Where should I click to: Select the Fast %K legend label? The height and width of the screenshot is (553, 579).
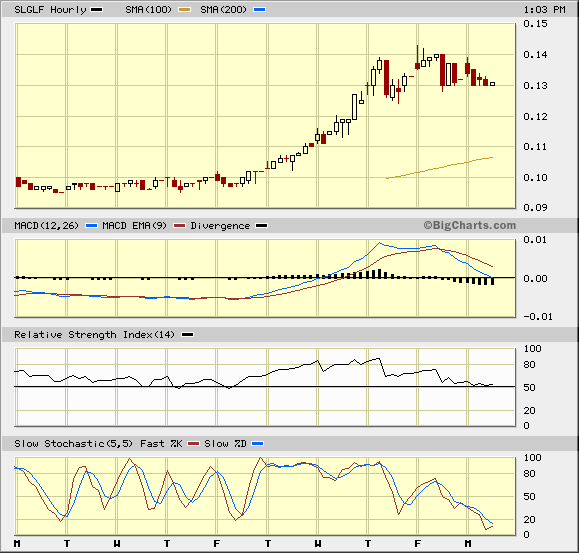161,444
